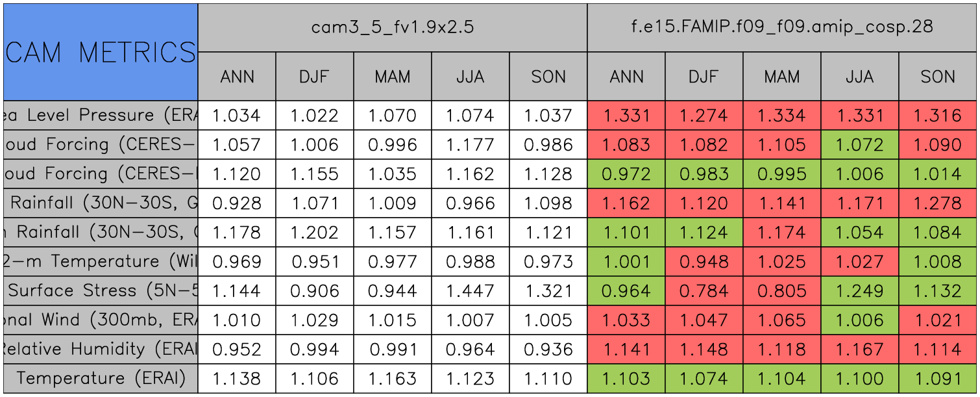Screen dimensions: 980x397
Task: Click the green cell showing 1.249
Action: pyautogui.click(x=859, y=290)
